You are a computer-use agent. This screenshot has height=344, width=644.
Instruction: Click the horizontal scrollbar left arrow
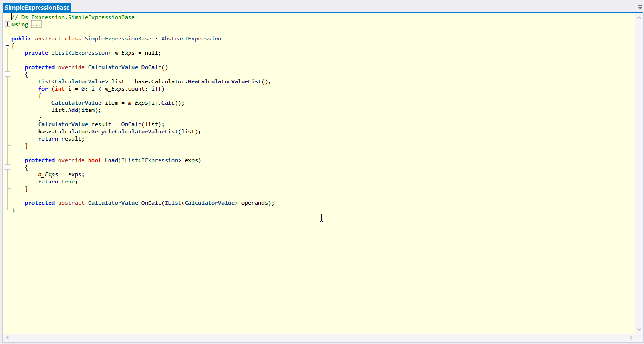coord(7,337)
